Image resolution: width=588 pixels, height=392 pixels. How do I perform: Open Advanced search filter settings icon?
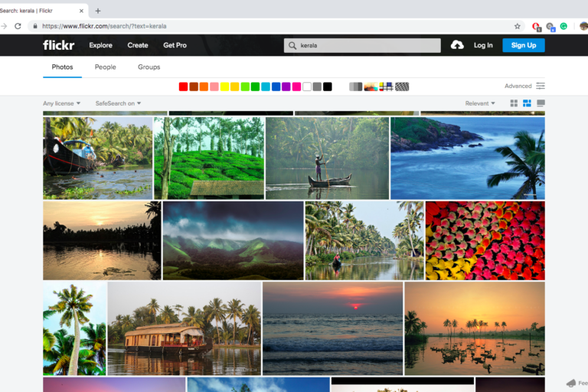pos(541,87)
